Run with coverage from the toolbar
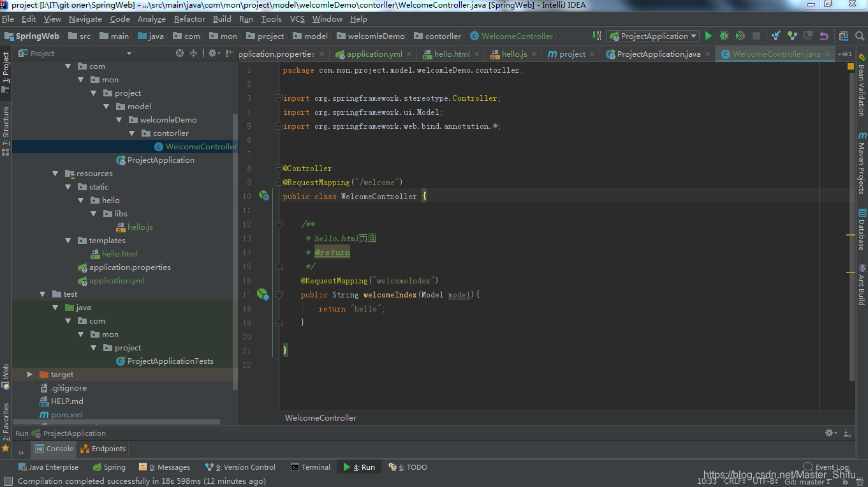The height and width of the screenshot is (487, 868). (x=740, y=36)
